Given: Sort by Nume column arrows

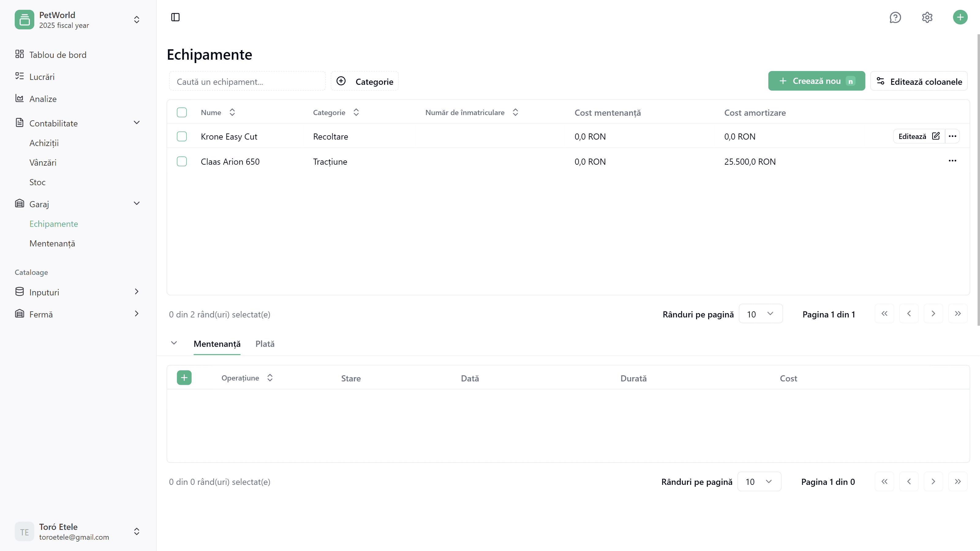Looking at the screenshot, I should tap(232, 112).
